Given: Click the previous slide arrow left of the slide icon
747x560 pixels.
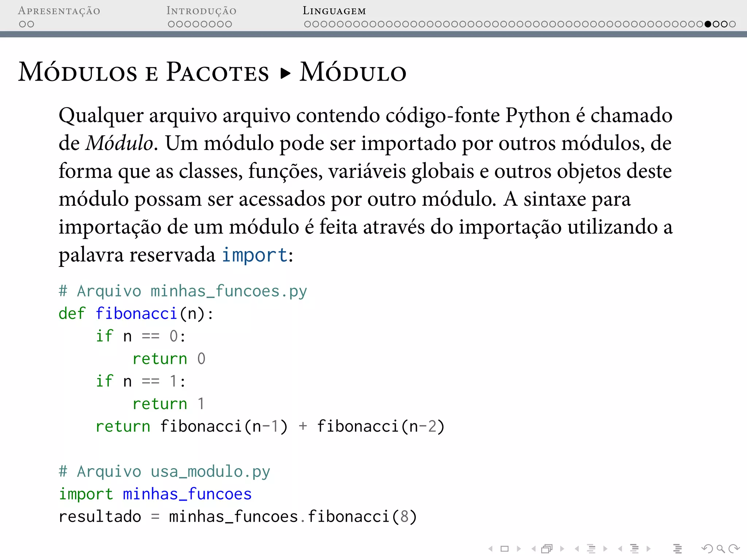Looking at the screenshot, I should click(491, 549).
